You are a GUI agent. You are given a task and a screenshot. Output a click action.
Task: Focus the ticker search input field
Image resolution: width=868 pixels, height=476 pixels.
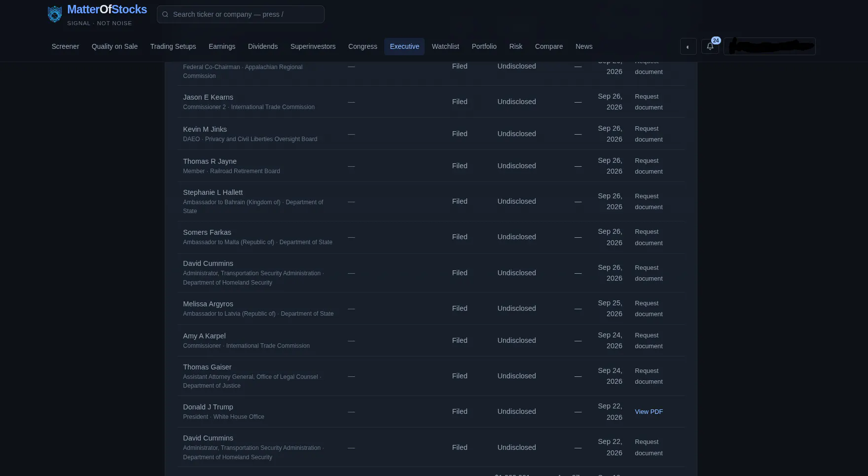tap(241, 14)
